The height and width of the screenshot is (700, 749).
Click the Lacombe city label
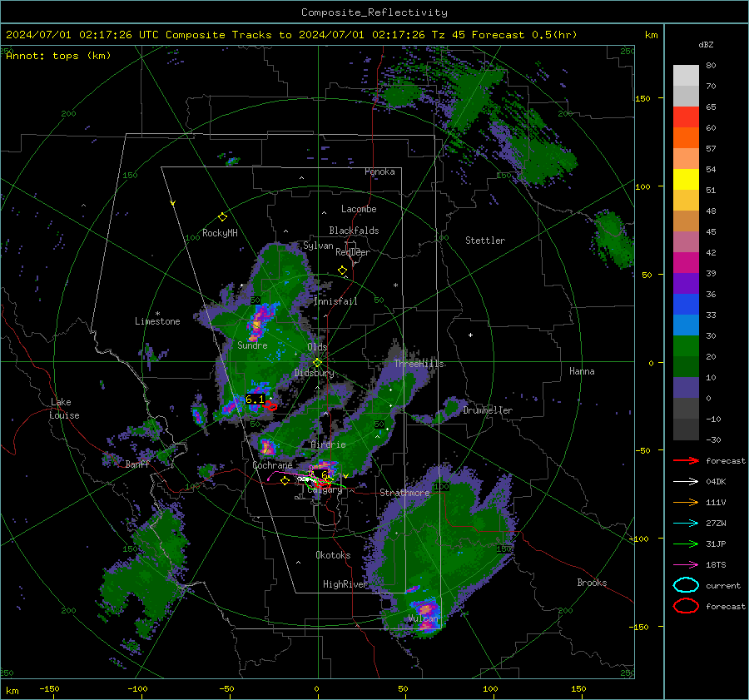359,209
